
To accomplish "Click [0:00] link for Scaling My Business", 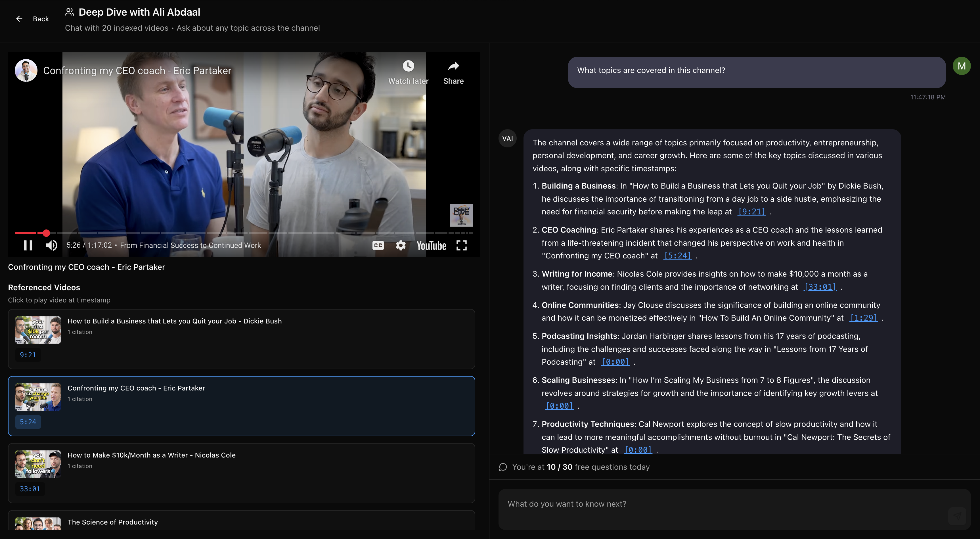I will [559, 406].
